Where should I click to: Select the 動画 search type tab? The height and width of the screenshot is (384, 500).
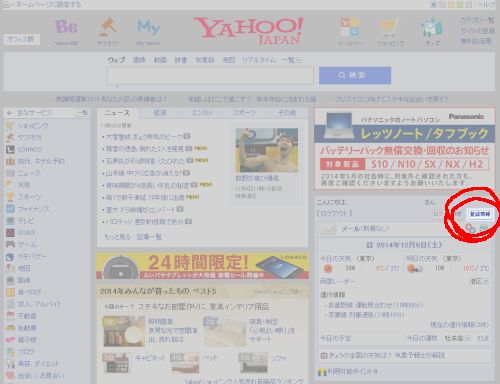160,60
